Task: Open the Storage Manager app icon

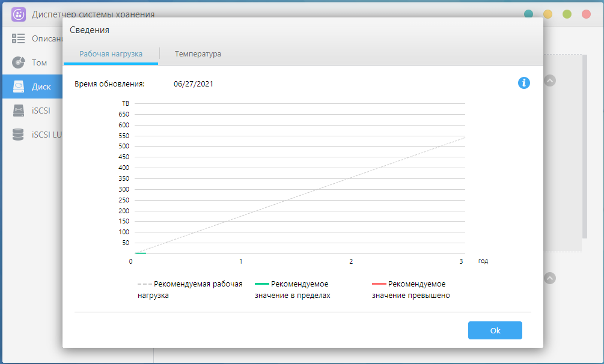Action: 19,14
